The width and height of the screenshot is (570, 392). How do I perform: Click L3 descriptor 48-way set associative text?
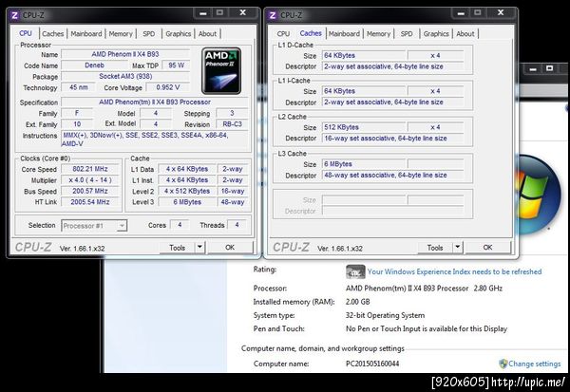(386, 175)
